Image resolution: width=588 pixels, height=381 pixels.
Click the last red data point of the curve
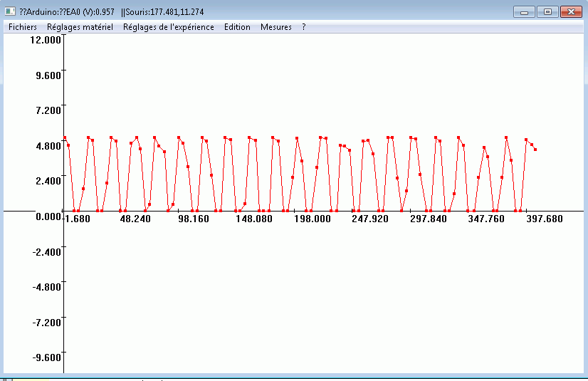tap(535, 150)
